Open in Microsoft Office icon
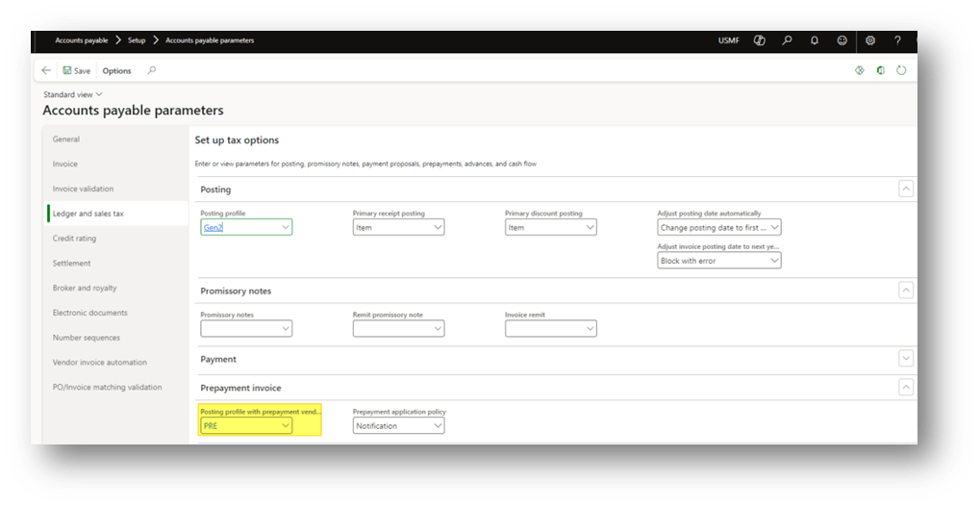This screenshot has height=507, width=980. (x=880, y=70)
